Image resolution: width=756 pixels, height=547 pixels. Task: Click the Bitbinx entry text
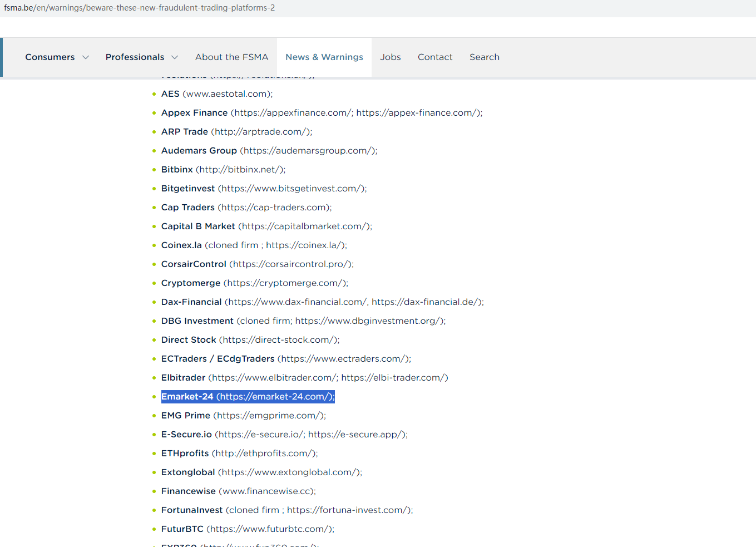[x=177, y=170]
